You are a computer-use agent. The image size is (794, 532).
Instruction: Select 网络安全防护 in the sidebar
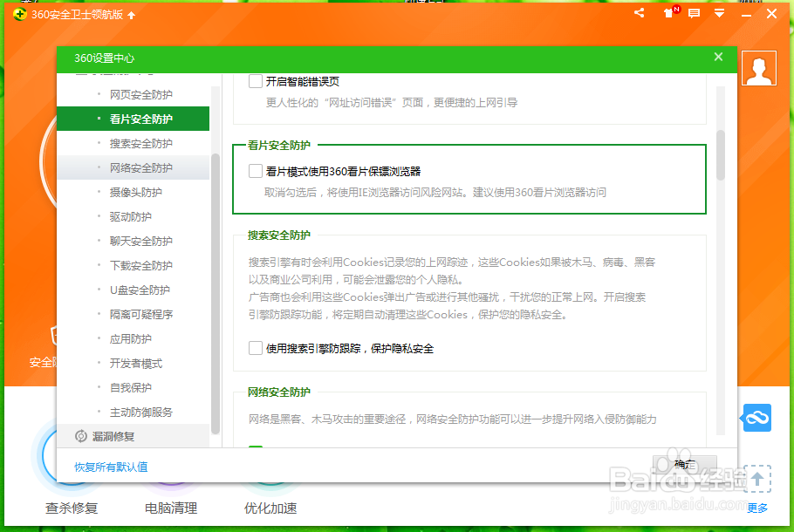133,167
